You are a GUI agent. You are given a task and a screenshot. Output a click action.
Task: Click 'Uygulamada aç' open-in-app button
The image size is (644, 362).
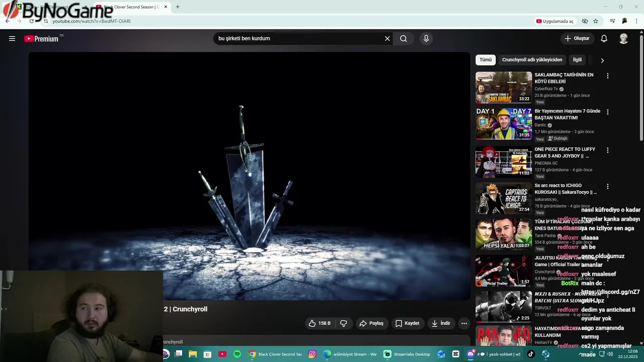[555, 21]
